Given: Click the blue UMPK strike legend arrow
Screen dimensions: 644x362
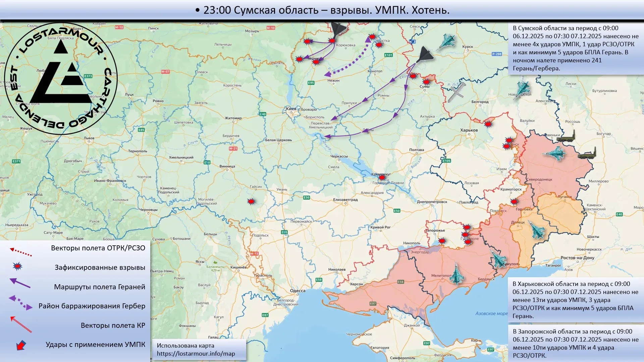Looking at the screenshot, I should (x=21, y=345).
